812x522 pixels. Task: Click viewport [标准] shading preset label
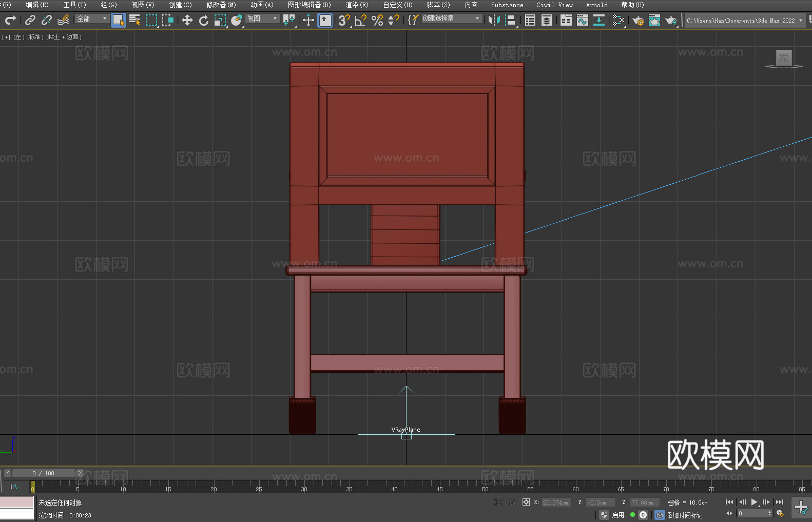(35, 37)
